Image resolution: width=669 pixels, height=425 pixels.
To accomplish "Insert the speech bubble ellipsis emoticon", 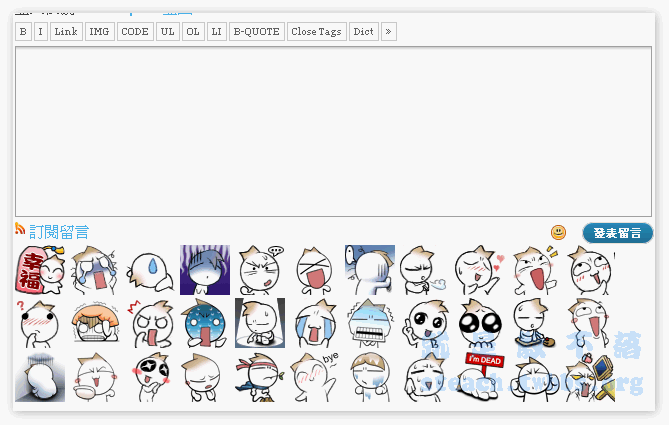I will 260,270.
